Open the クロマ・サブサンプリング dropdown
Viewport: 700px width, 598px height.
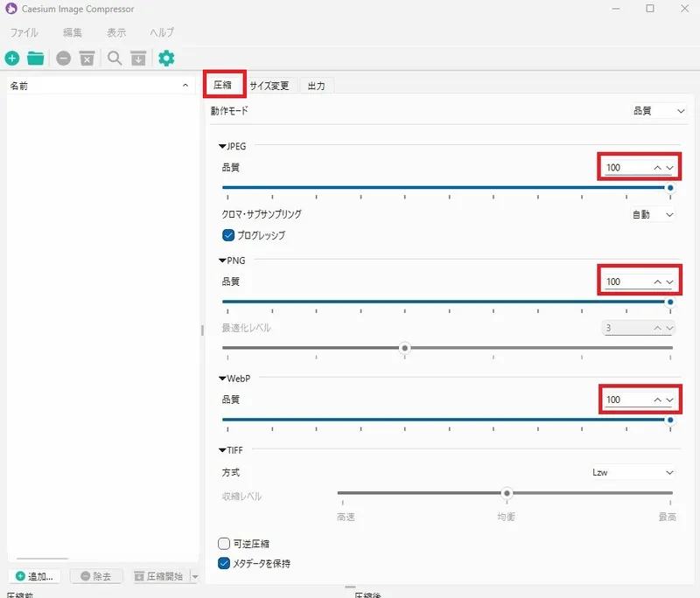[x=653, y=214]
